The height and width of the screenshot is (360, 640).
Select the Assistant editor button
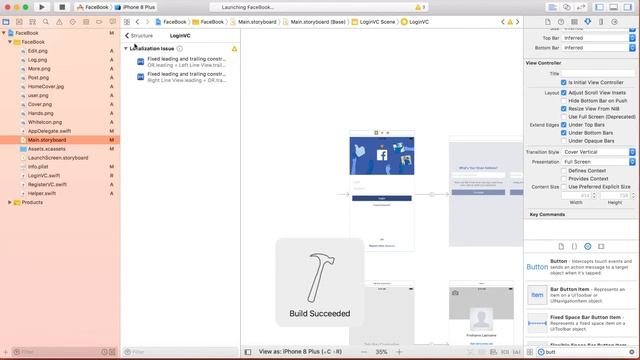[x=567, y=7]
